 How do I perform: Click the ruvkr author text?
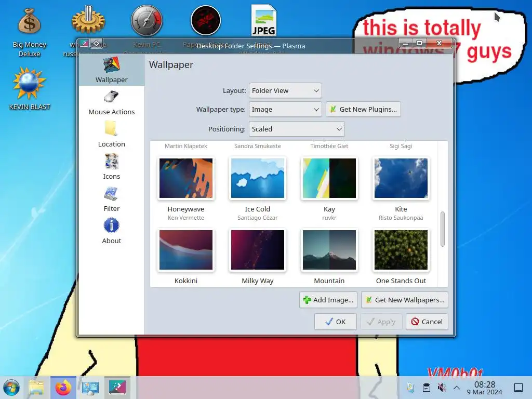pyautogui.click(x=329, y=218)
